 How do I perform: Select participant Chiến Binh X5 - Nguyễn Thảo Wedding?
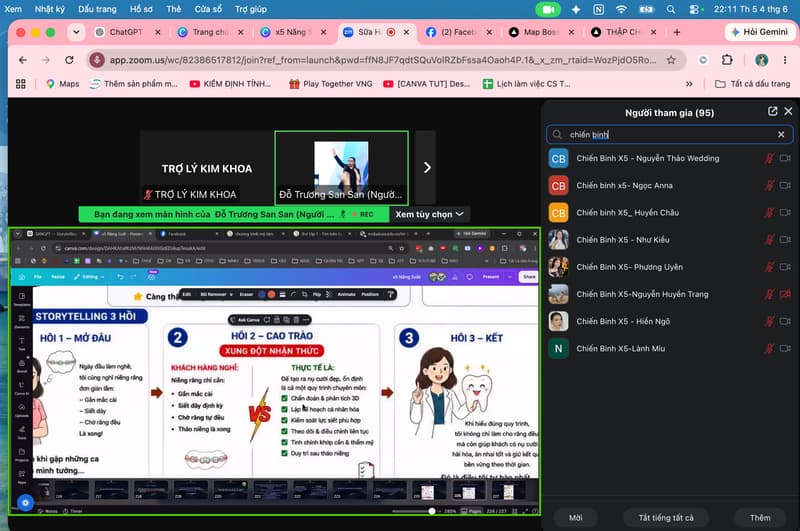(669, 158)
